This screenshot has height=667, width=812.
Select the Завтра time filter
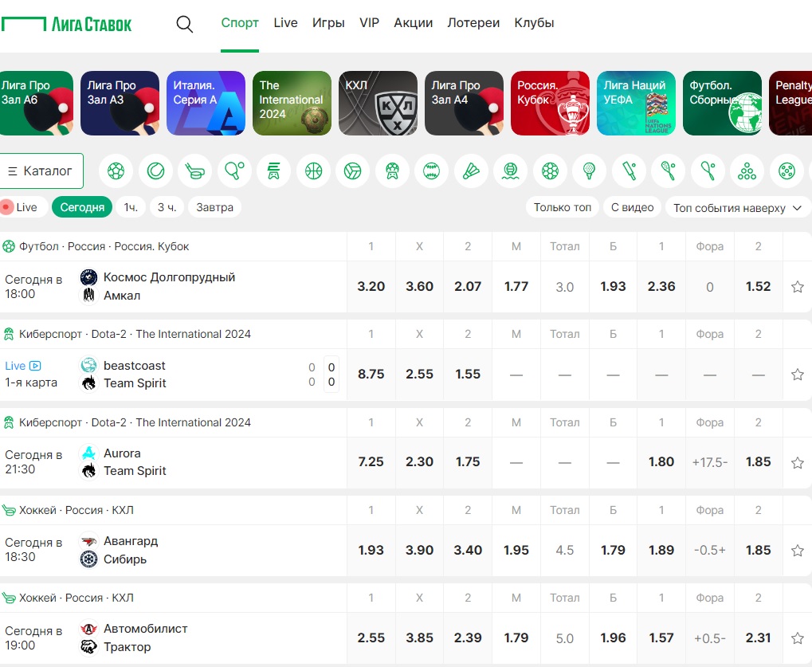[x=214, y=207]
